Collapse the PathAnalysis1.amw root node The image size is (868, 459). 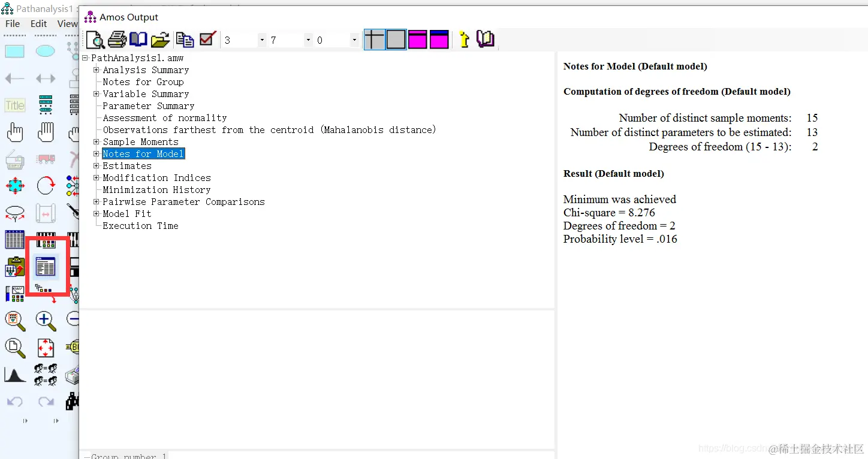click(x=86, y=58)
